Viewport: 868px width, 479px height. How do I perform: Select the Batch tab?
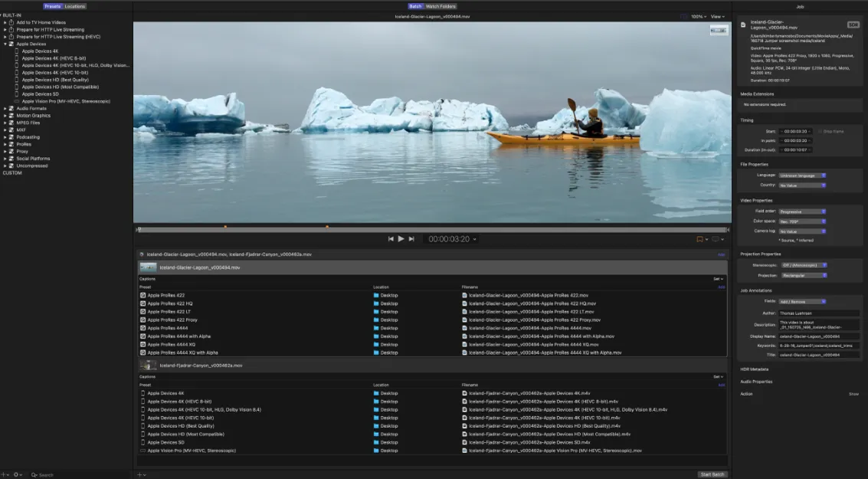[415, 6]
